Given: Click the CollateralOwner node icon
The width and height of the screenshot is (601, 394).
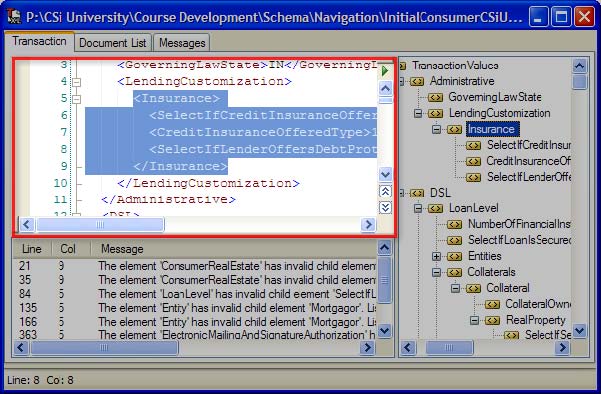Looking at the screenshot, I should coord(492,304).
